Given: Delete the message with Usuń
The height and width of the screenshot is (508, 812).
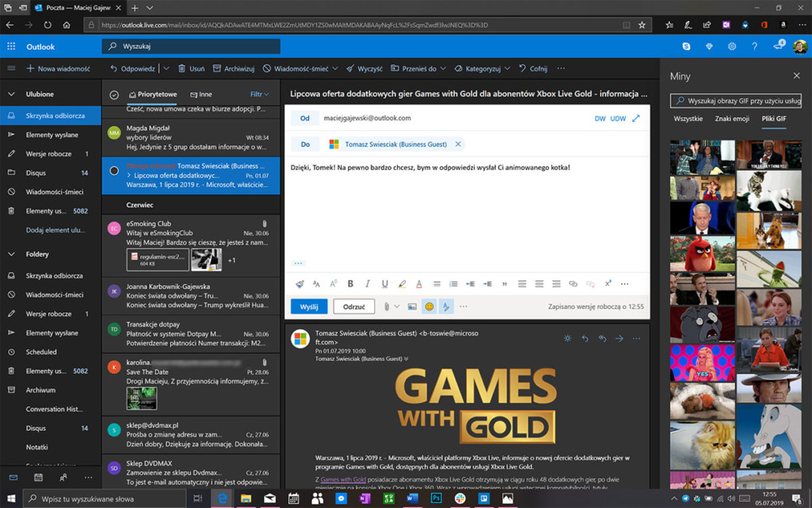Looking at the screenshot, I should click(191, 68).
